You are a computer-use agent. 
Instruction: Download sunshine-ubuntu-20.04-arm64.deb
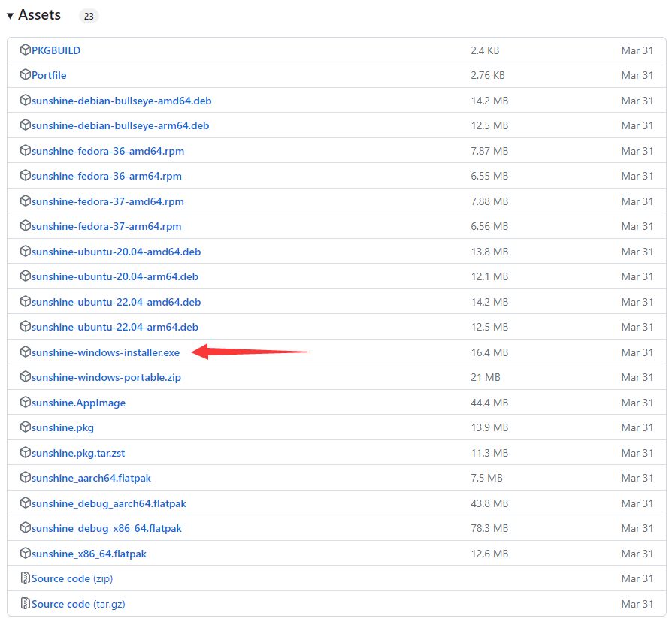point(115,276)
